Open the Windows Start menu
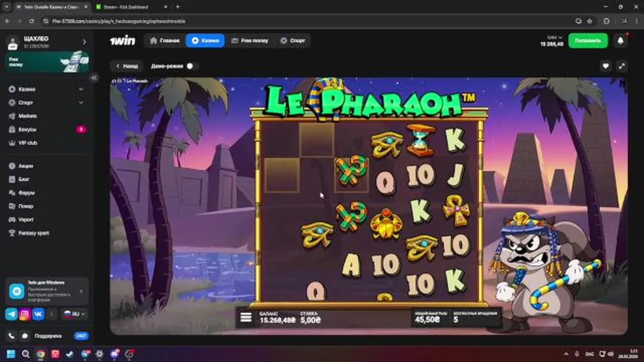The image size is (644, 362). tap(11, 354)
